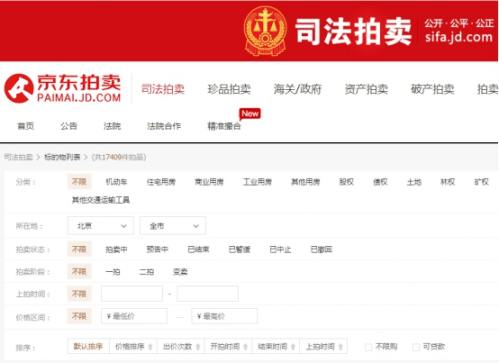Click the 上拍时间 end date field
Image resolution: width=499 pixels, height=363 pixels.
[x=208, y=294]
